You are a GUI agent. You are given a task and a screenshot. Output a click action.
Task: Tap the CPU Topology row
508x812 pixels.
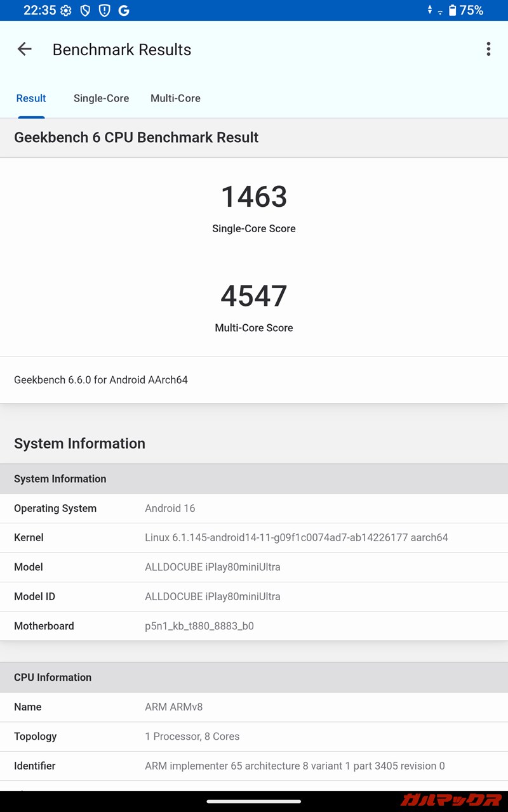(254, 737)
